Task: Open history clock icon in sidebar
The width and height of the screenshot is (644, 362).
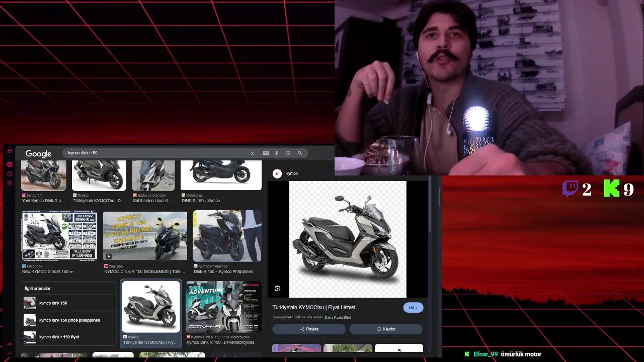Action: 10,174
